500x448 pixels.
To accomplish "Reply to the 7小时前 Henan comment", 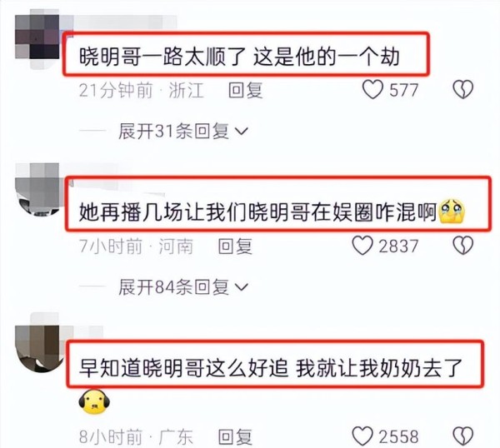I will (x=235, y=246).
